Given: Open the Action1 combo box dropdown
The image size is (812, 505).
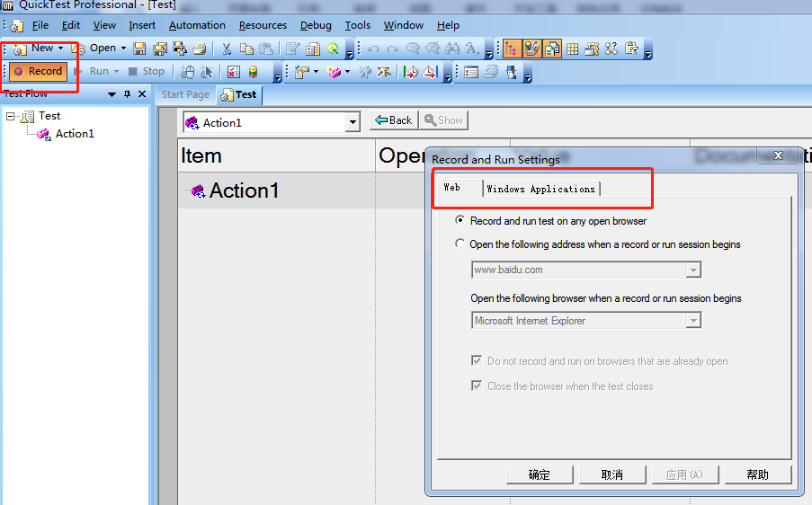Looking at the screenshot, I should click(352, 122).
